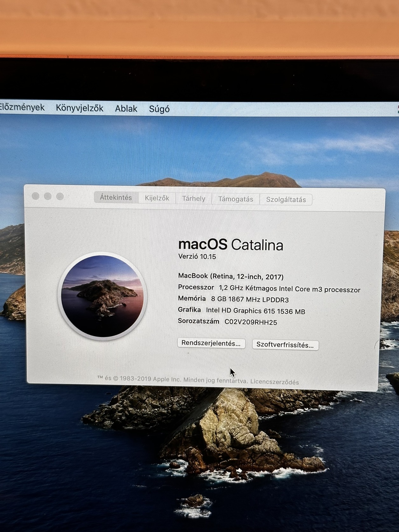
Task: Click the 1,2 GHz Kétmagos Intel Core m3 text
Action: pos(290,289)
